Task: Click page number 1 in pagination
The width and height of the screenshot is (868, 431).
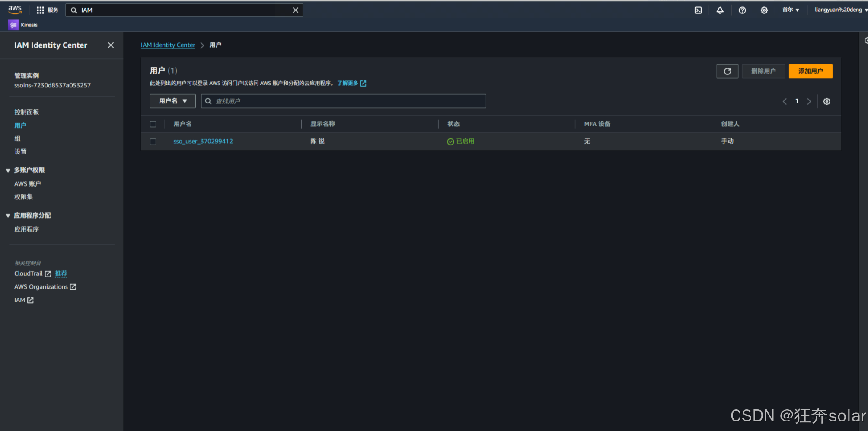Action: coord(797,101)
